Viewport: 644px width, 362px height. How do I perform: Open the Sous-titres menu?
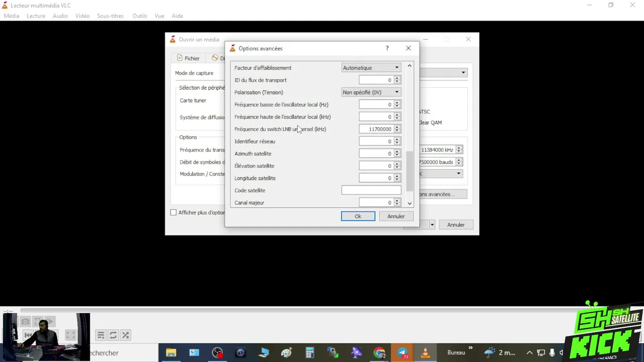point(110,16)
